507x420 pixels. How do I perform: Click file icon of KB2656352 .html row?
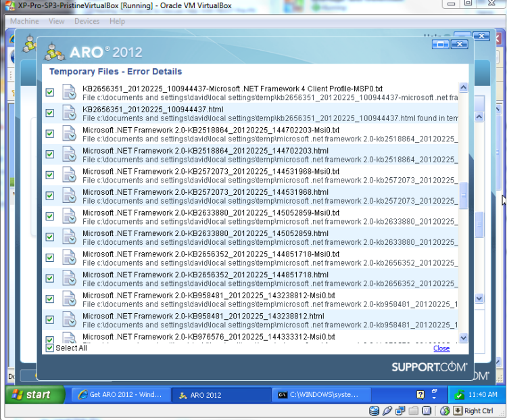[x=69, y=278]
